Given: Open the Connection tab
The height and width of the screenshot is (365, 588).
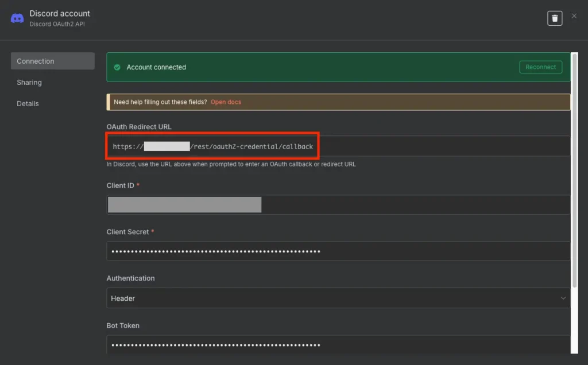Looking at the screenshot, I should (x=52, y=61).
